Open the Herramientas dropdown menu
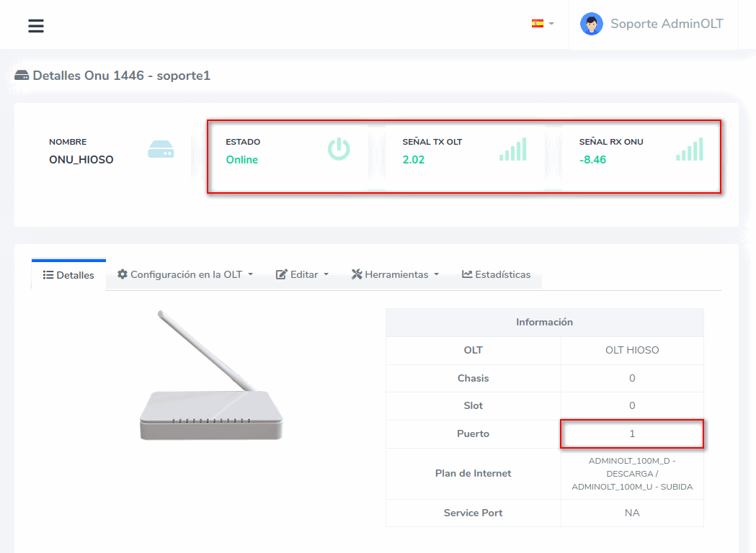The image size is (756, 553). click(396, 274)
